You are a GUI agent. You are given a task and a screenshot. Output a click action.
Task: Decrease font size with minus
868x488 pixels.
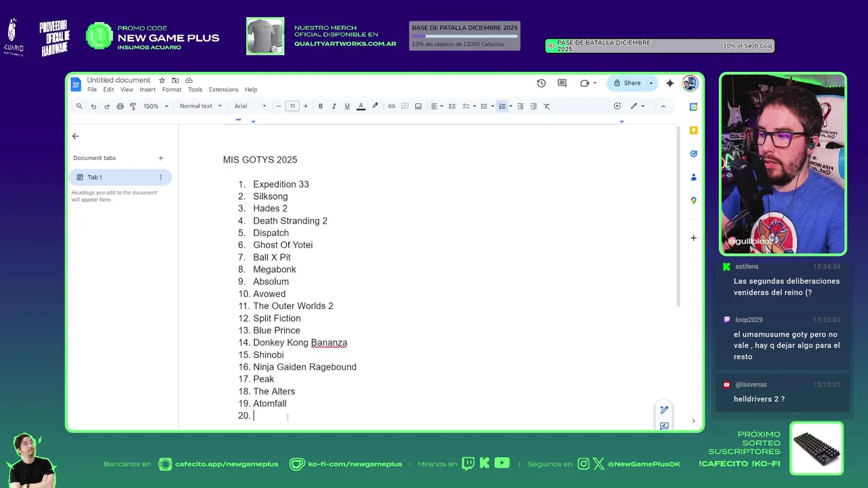point(279,106)
